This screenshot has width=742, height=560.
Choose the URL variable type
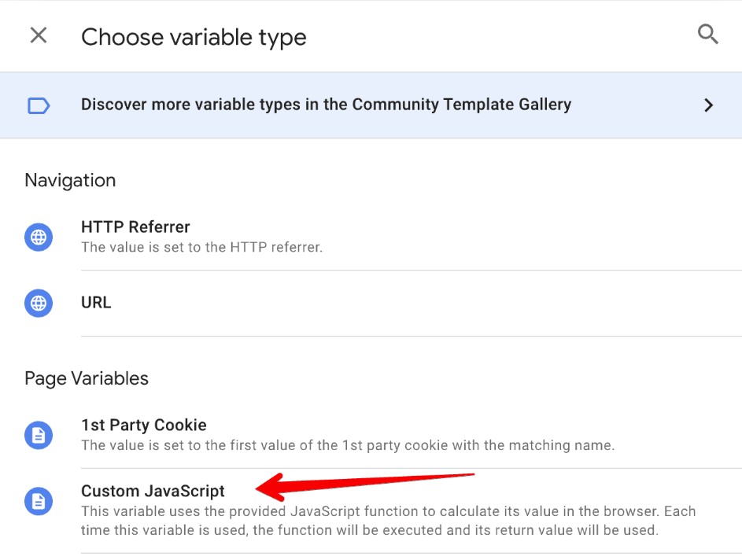pyautogui.click(x=95, y=303)
